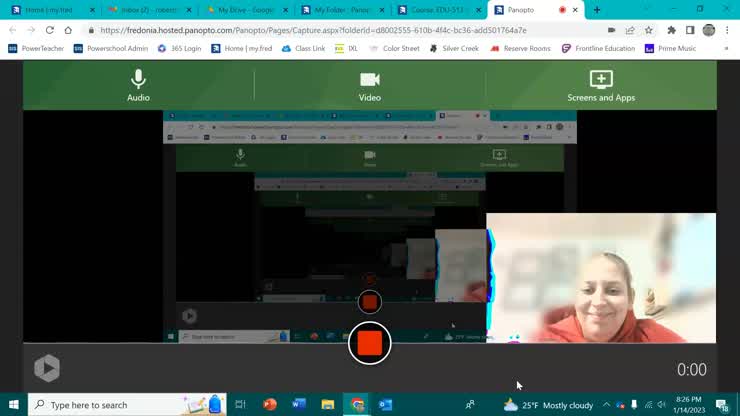Open Word from the taskbar
This screenshot has height=416, width=740.
pyautogui.click(x=298, y=405)
